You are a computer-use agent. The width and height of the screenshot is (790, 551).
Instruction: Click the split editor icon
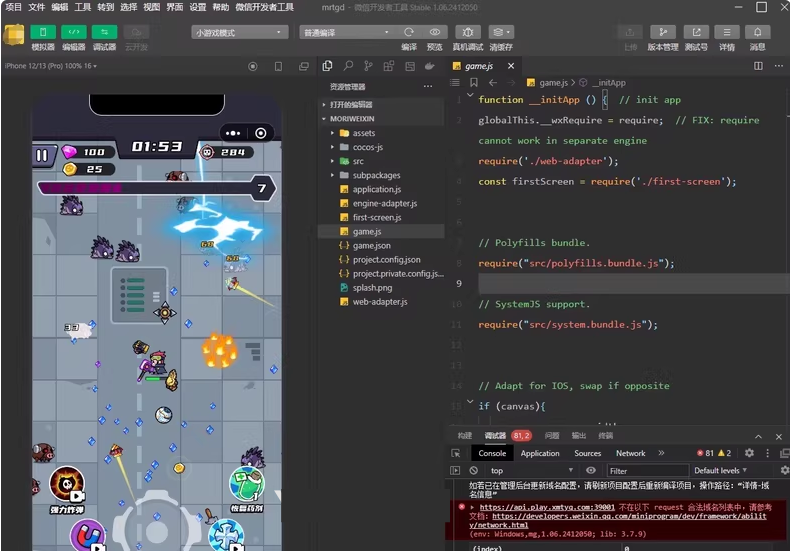coord(758,66)
